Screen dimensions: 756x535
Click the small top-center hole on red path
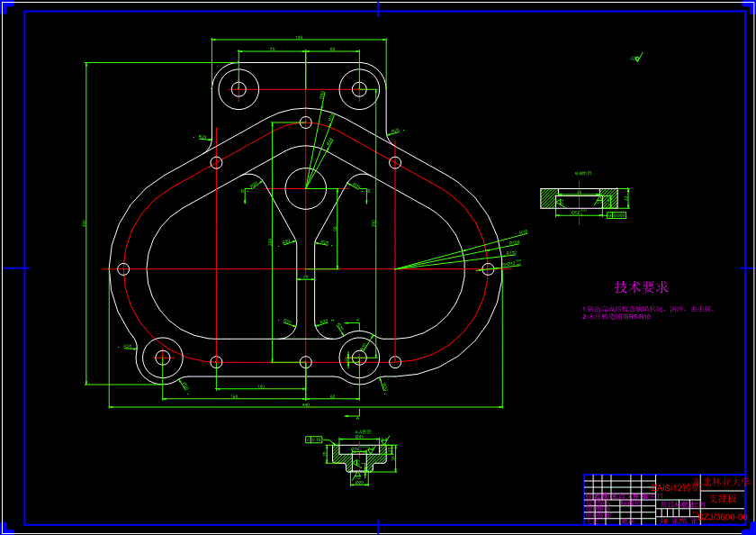[306, 122]
